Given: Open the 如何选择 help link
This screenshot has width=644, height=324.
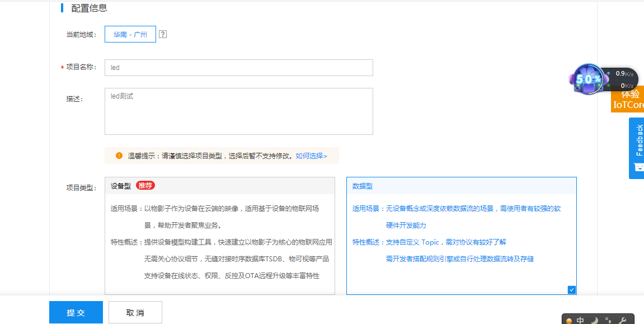Looking at the screenshot, I should click(x=311, y=156).
